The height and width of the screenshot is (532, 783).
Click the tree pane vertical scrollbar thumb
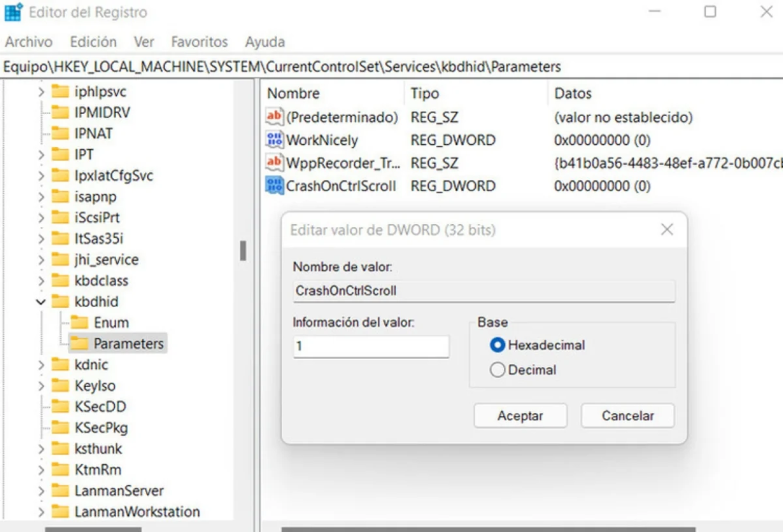(243, 251)
